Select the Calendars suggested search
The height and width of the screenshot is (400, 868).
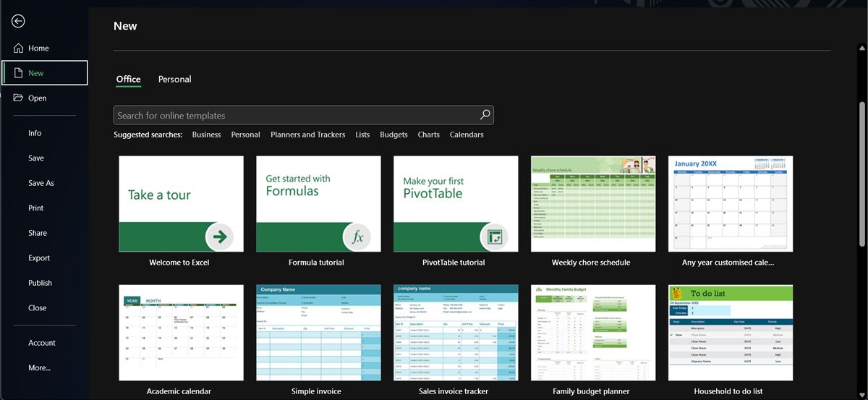pyautogui.click(x=467, y=135)
